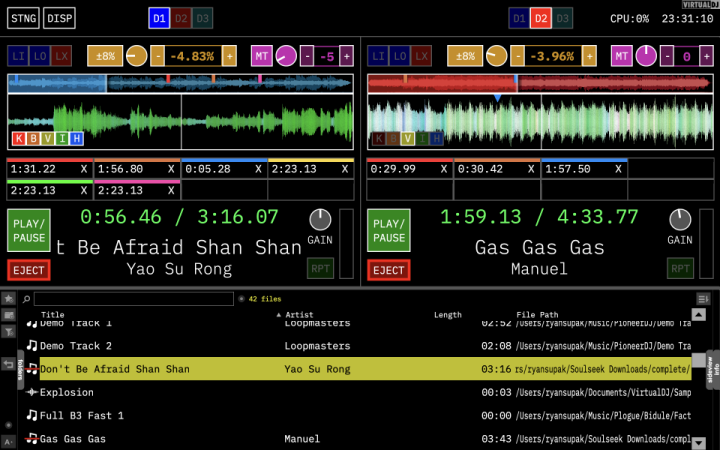Open ±8% pitch range on right deck
The height and width of the screenshot is (450, 720).
[465, 56]
